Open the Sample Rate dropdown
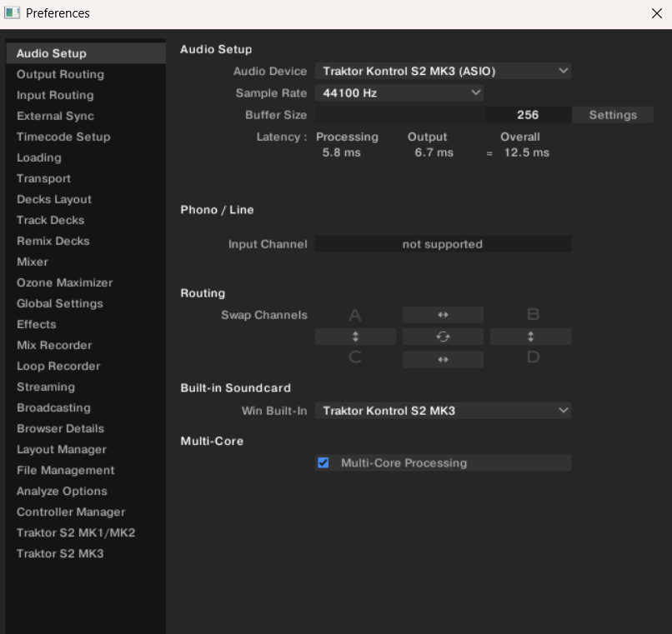The height and width of the screenshot is (634, 672). (399, 93)
